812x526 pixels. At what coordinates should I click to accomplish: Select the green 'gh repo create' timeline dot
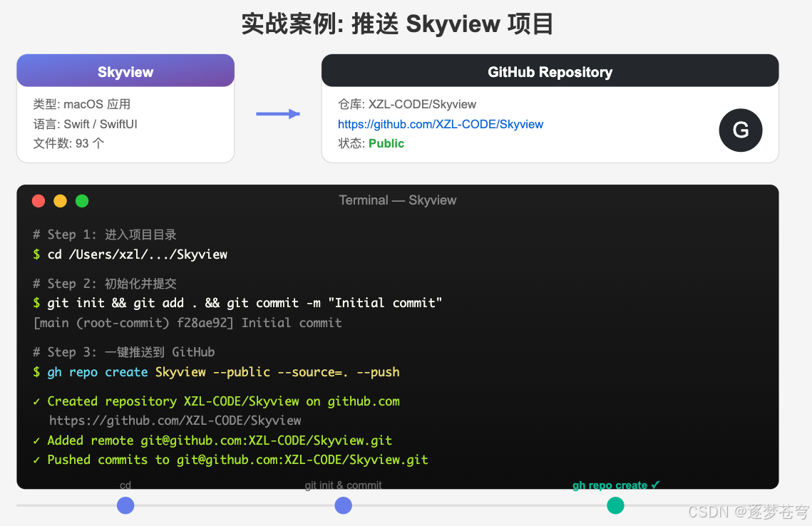[615, 505]
